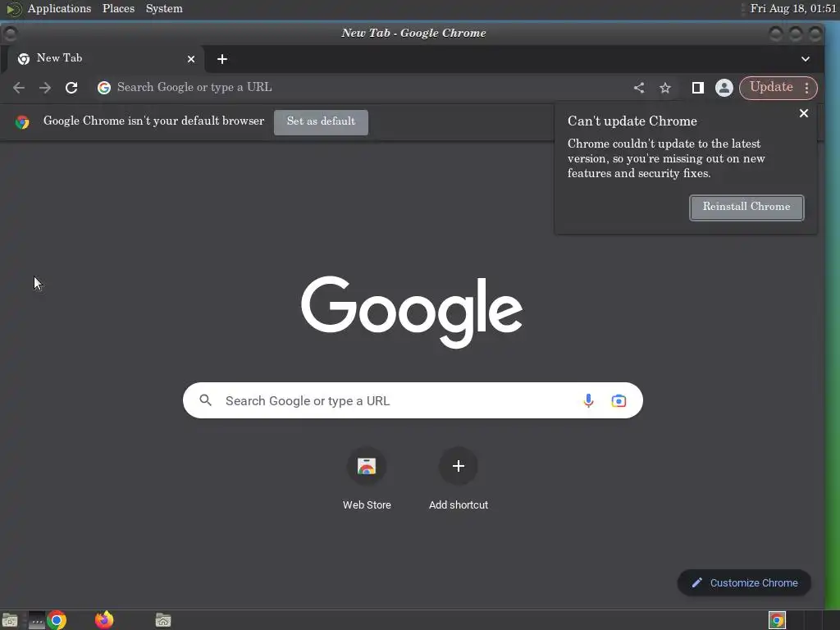Click "Google Chrome isn't your default browser" text
This screenshot has height=630, width=840.
153,121
